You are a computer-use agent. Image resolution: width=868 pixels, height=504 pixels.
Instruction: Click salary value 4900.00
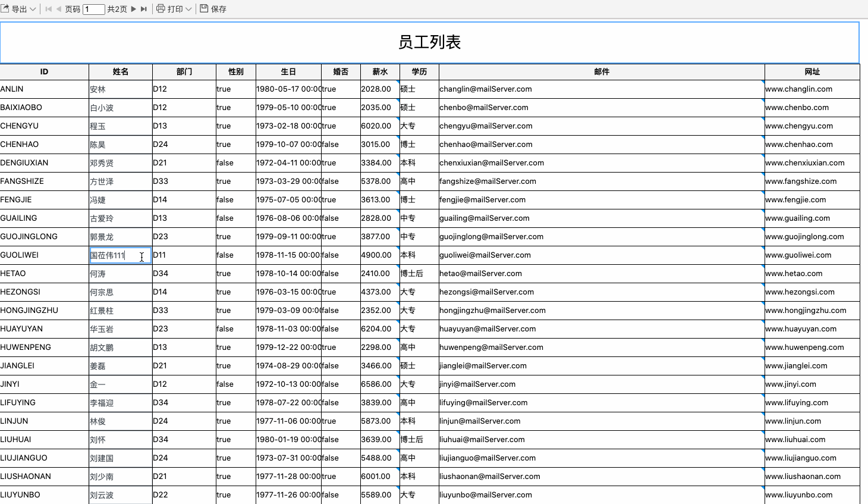pos(376,255)
